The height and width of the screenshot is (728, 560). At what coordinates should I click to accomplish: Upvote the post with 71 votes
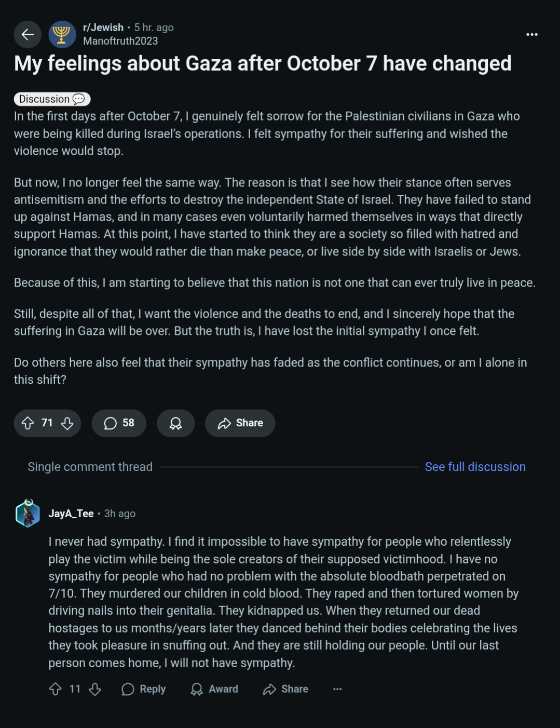(28, 423)
